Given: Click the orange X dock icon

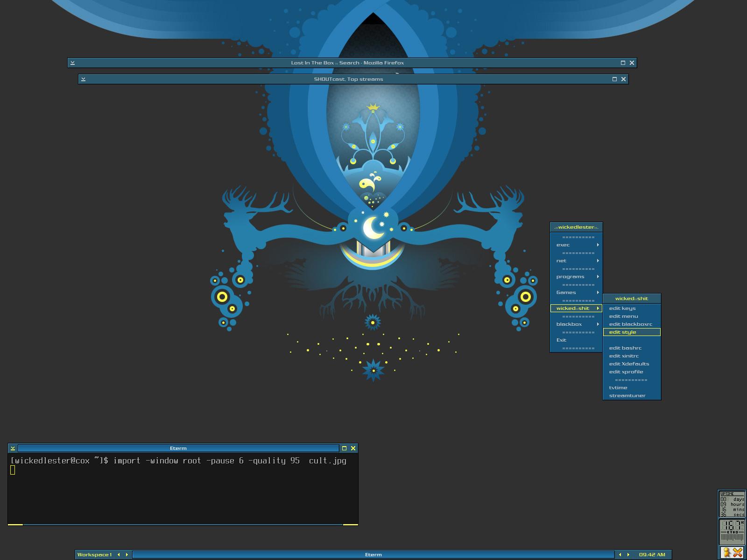Looking at the screenshot, I should tap(738, 553).
